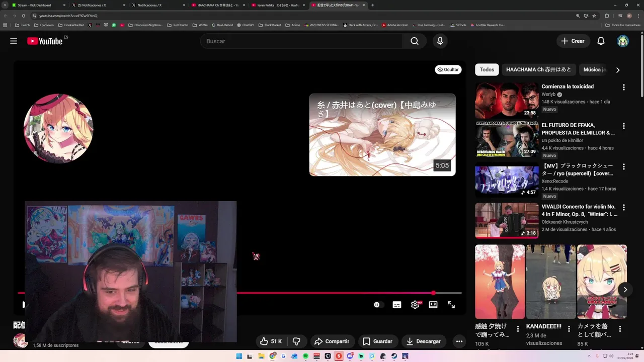
Task: Open EL FUTURO DE FFAKA video title
Action: click(578, 129)
